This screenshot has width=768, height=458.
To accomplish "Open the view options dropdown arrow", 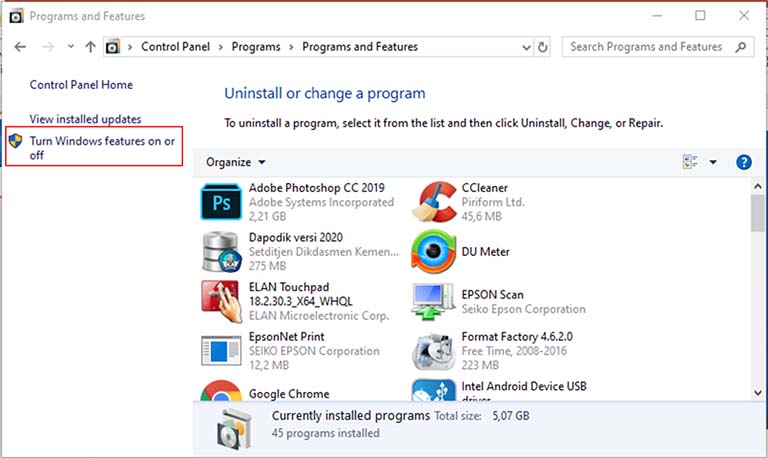I will tap(713, 162).
